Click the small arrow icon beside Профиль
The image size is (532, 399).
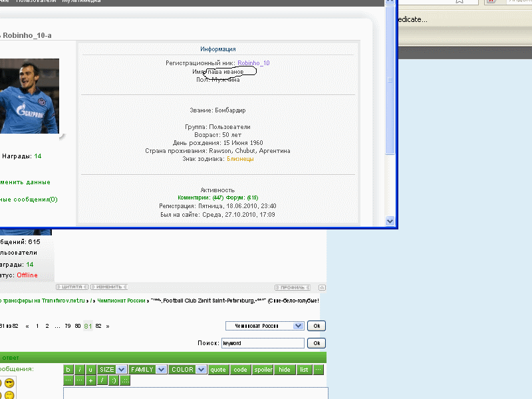[x=323, y=287]
